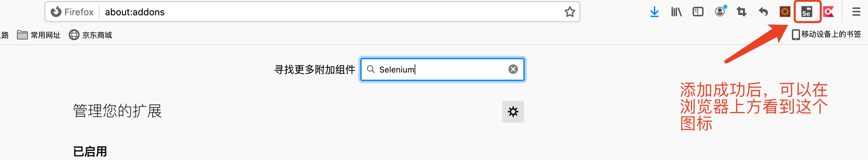Open the pink R extension icon

tap(829, 12)
